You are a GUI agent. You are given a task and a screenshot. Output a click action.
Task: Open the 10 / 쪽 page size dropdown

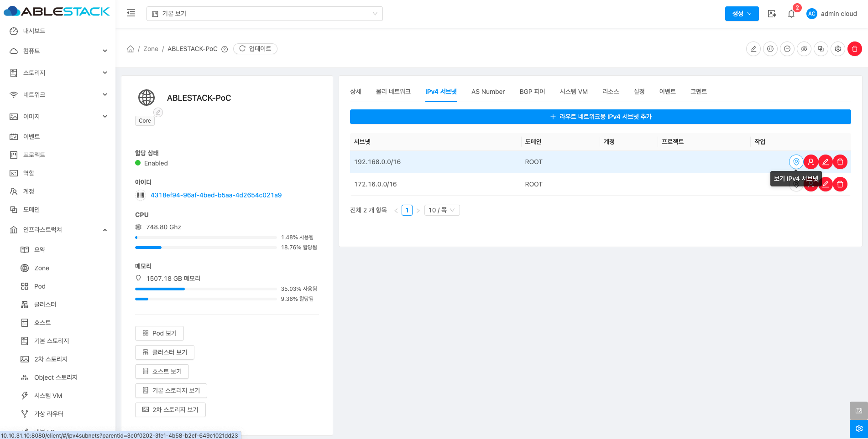441,210
